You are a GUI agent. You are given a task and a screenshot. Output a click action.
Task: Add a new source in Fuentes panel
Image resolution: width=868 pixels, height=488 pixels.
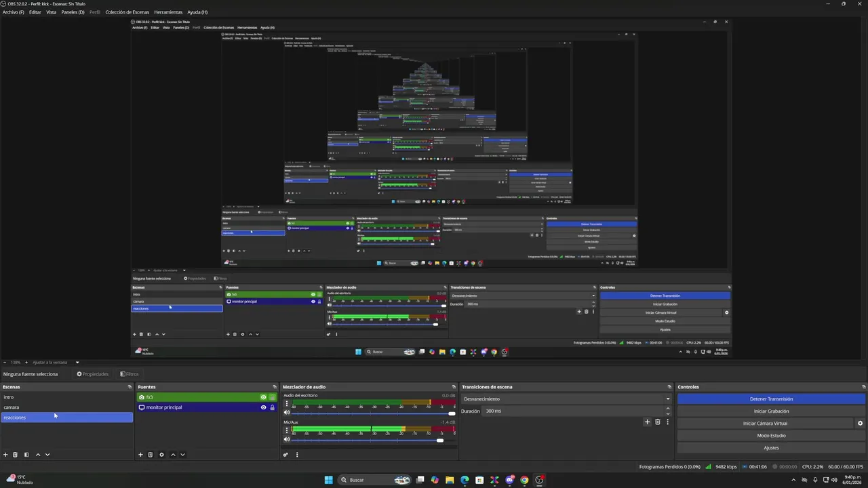pos(141,455)
